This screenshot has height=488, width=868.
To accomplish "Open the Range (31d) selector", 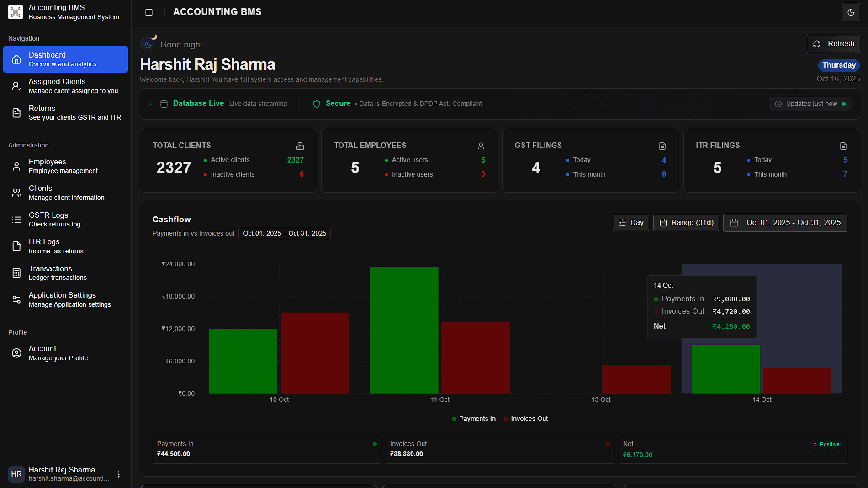I will click(686, 223).
